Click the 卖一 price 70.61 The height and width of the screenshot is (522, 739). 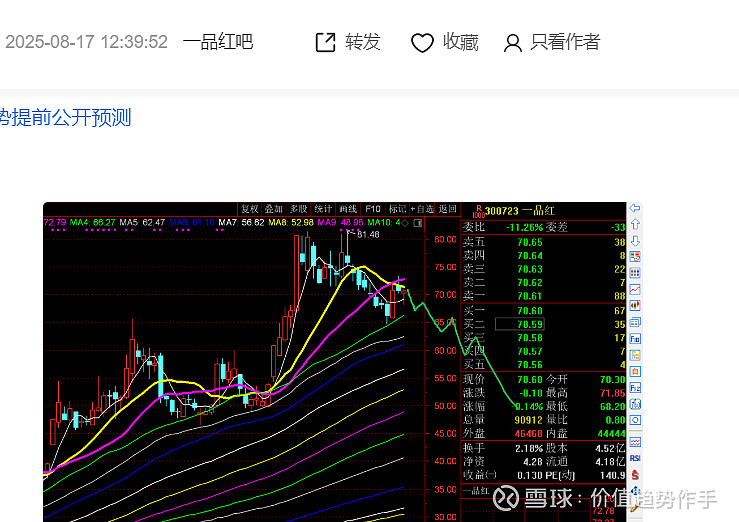pos(530,296)
